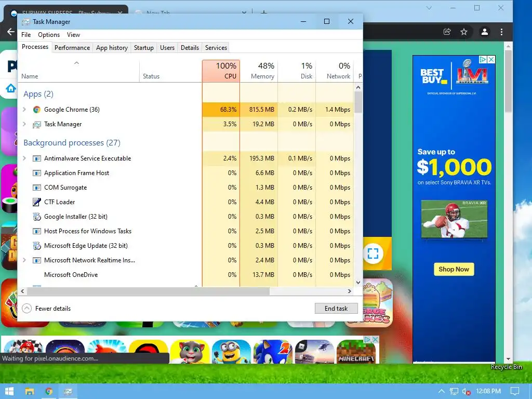532x399 pixels.
Task: Click the horizontal scrollbar right arrow
Action: 350,291
